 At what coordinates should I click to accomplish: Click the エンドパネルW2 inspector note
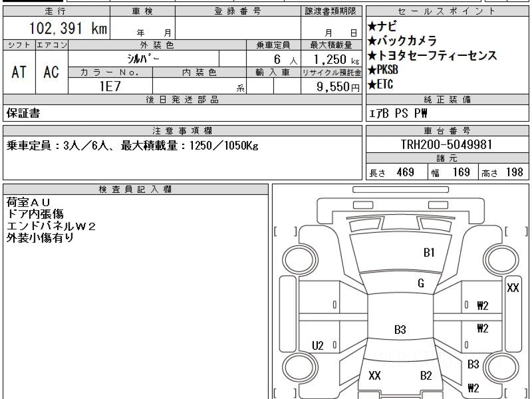(x=51, y=226)
